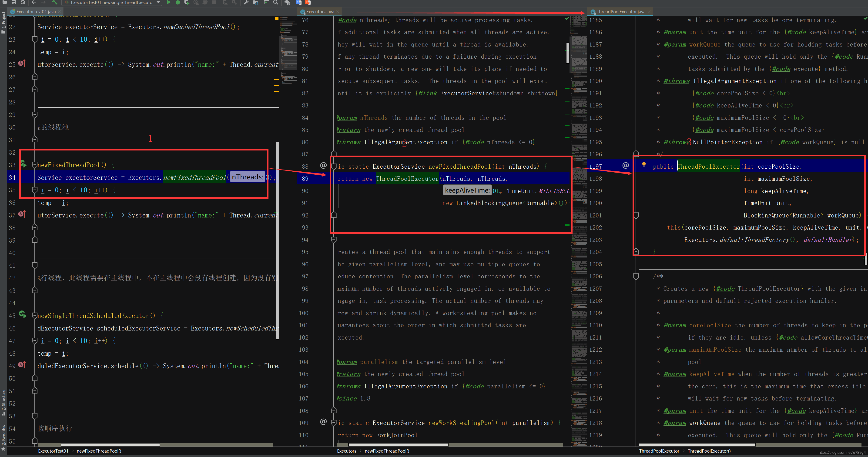
Task: Click the @ gutter icon at Executors line 109
Action: 323,422
